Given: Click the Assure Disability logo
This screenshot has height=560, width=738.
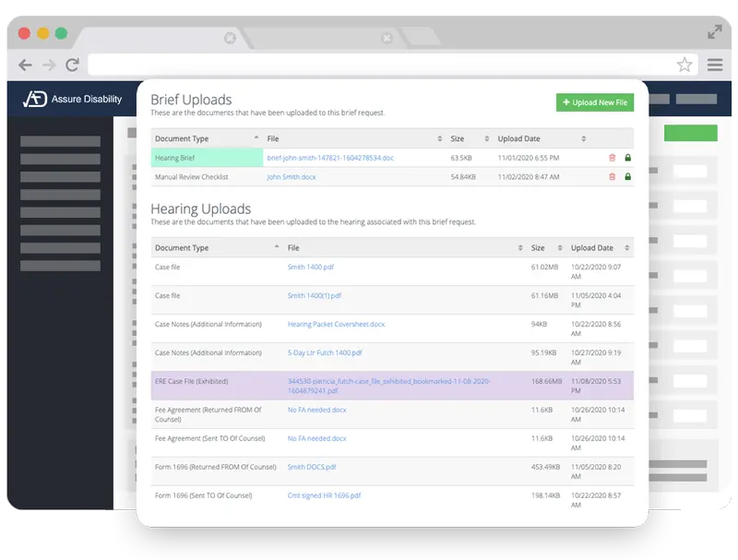Looking at the screenshot, I should [x=73, y=99].
